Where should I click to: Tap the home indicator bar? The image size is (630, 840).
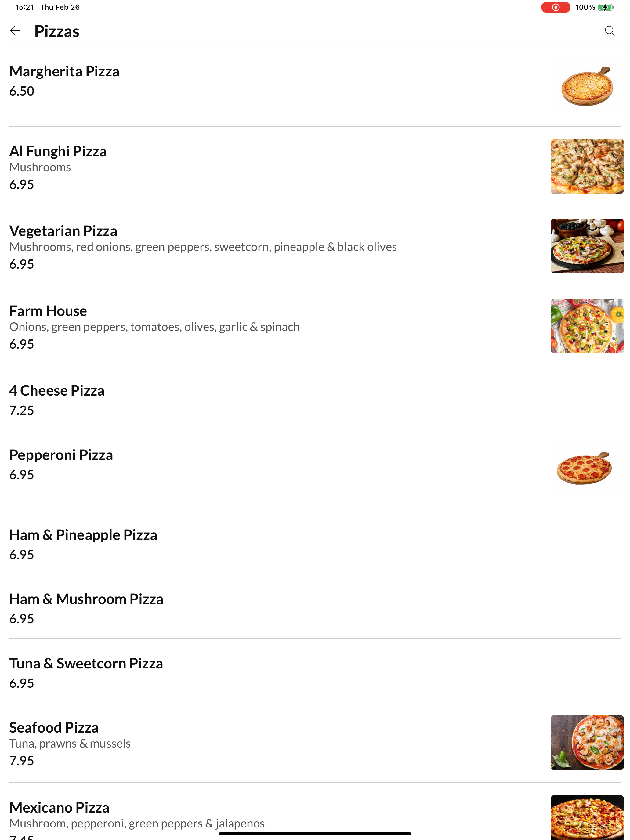pos(315,834)
